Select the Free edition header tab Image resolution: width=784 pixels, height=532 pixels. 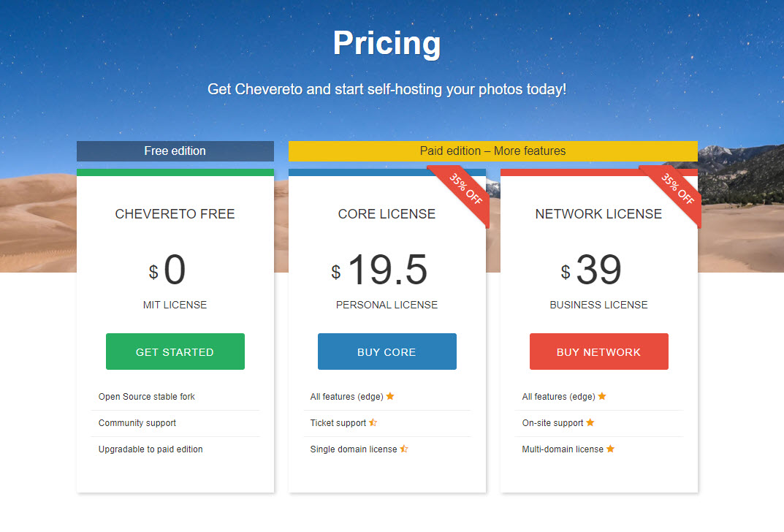[x=175, y=151]
